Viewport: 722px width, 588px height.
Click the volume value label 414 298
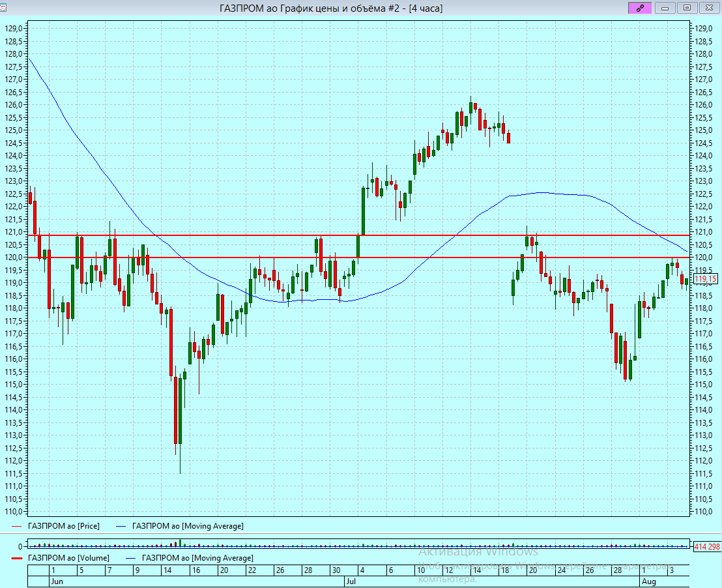click(707, 547)
